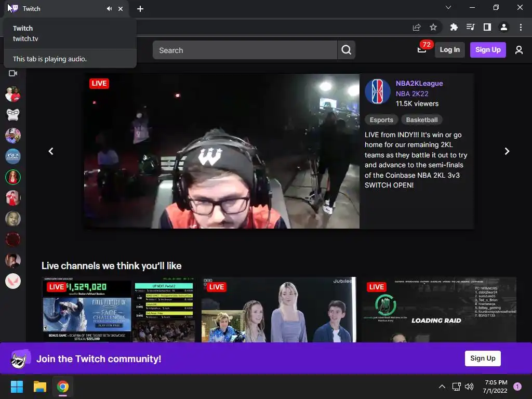Open the blue circular logo channel avatar
This screenshot has width=532, height=399.
pyautogui.click(x=13, y=156)
